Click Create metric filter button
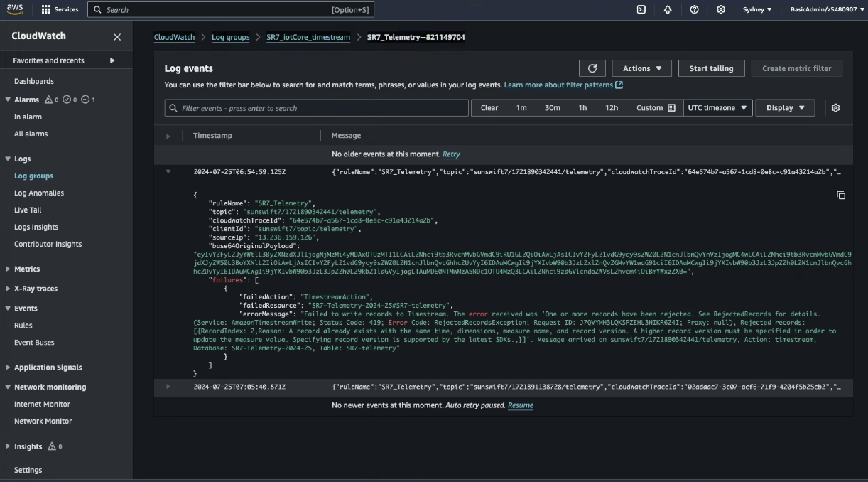868x482 pixels. tap(796, 68)
